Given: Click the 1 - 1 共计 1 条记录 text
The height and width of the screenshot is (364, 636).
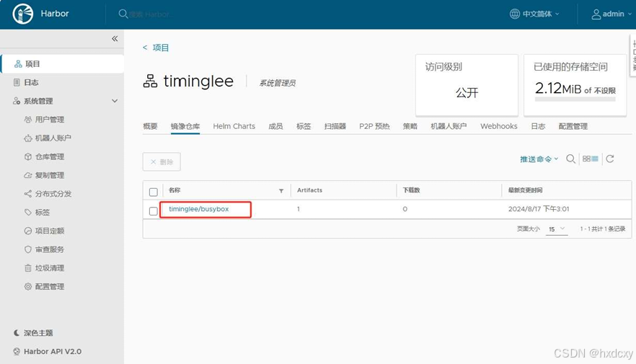Looking at the screenshot, I should (x=603, y=229).
